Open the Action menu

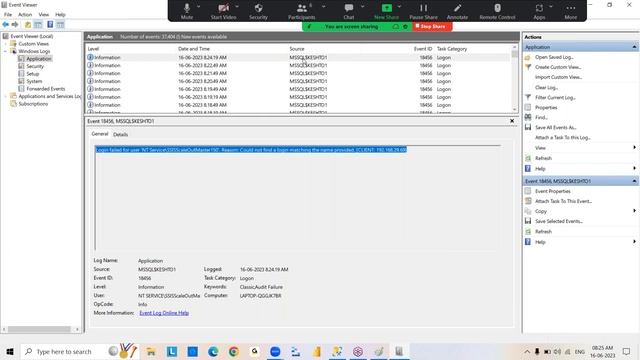tap(25, 15)
